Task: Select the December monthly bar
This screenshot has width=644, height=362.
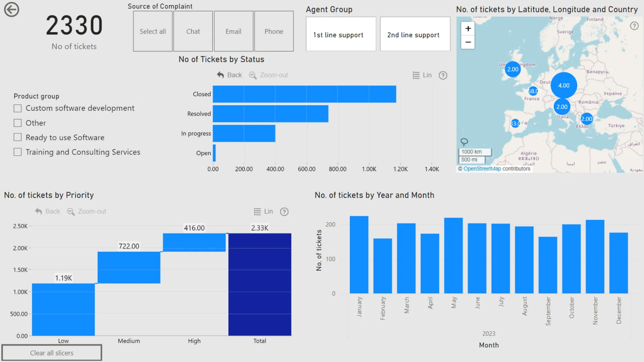Action: [619, 263]
